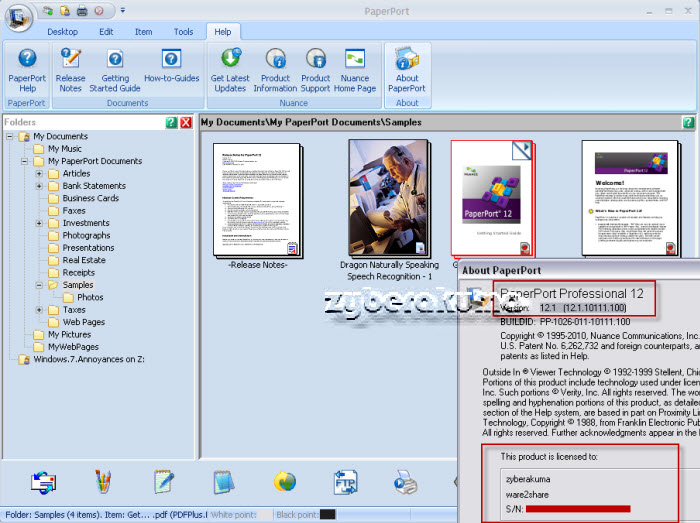The width and height of the screenshot is (700, 523).
Task: Select the Web Pages folder
Action: (83, 322)
